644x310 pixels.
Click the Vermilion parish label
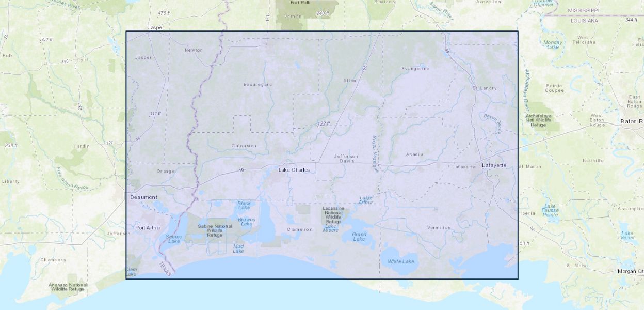439,227
